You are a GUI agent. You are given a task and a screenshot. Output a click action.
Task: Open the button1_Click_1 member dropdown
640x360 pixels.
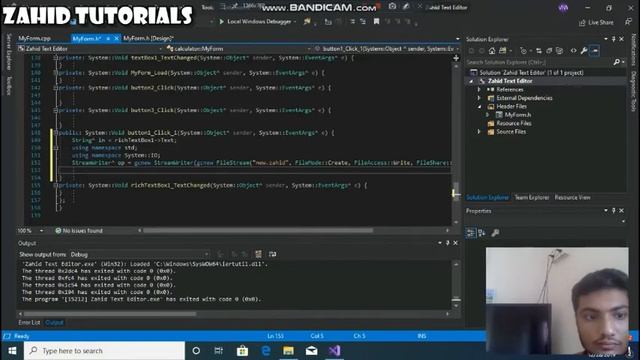click(x=458, y=49)
